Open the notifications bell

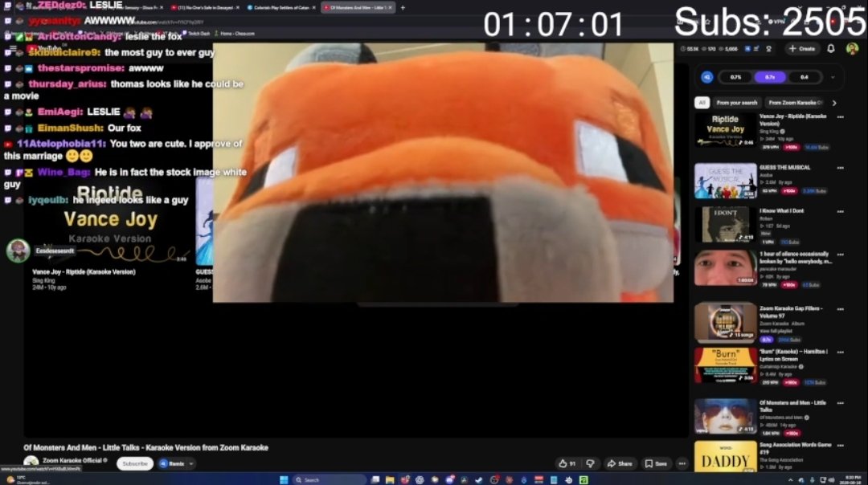[831, 49]
